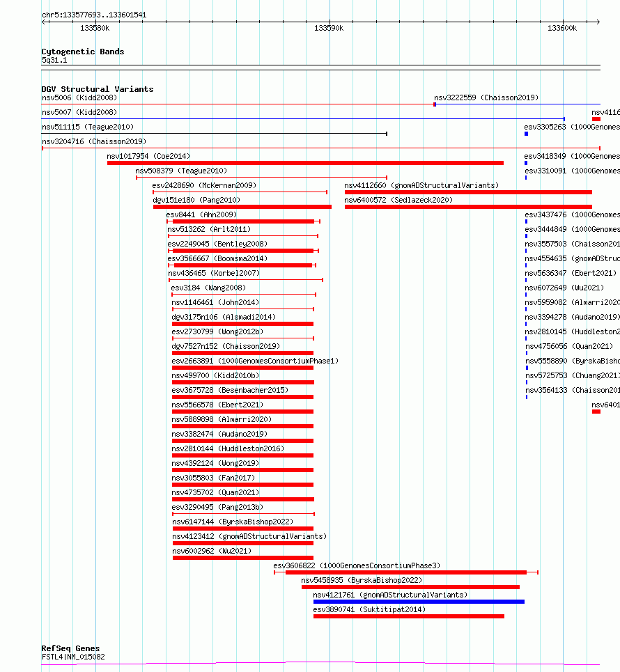Select esv3890741 (Suktitipat2014) label
The width and height of the screenshot is (620, 672).
[x=369, y=609]
